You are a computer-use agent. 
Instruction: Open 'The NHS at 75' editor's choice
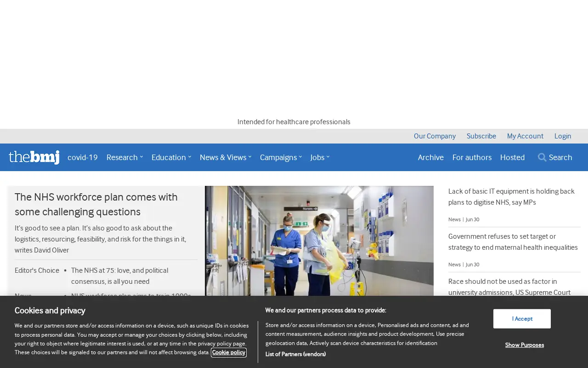coord(119,276)
